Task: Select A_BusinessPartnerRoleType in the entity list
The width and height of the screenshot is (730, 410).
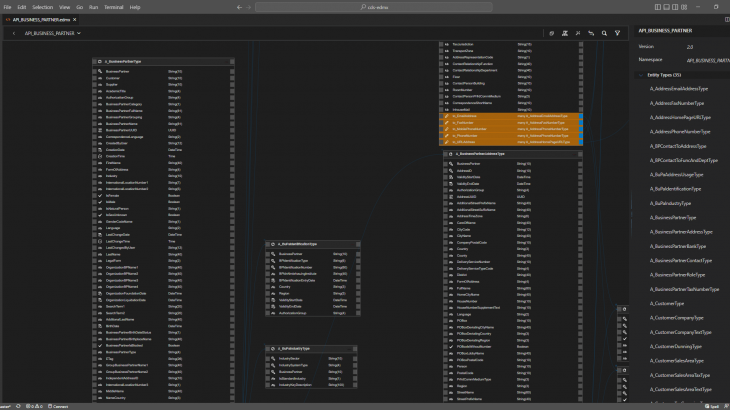Action: coord(677,275)
